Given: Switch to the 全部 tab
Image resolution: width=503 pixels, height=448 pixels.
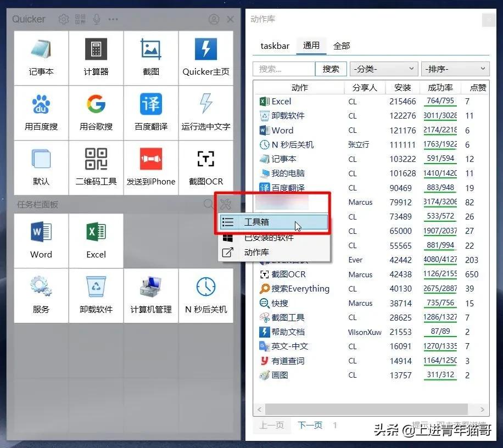Looking at the screenshot, I should (342, 46).
